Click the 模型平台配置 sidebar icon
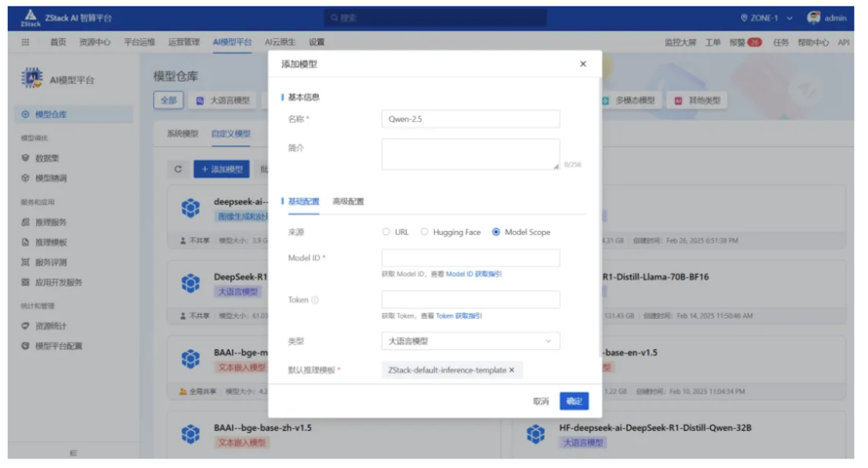 click(x=25, y=346)
